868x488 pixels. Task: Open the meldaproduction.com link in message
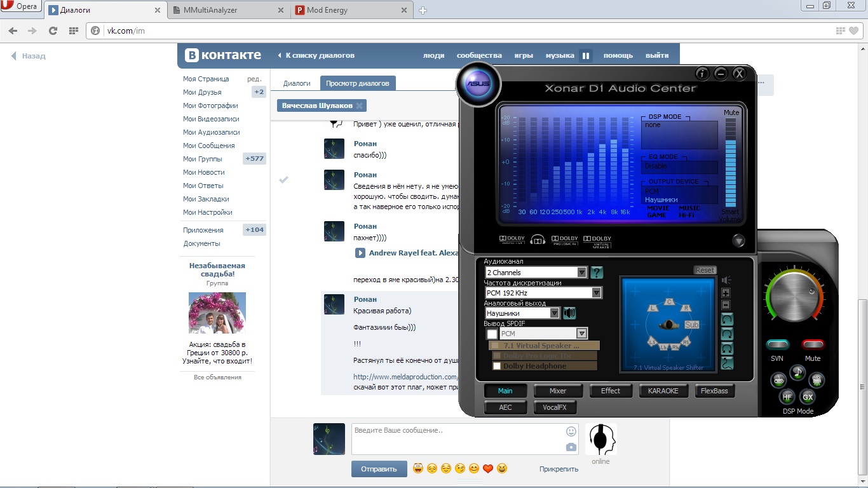(405, 377)
